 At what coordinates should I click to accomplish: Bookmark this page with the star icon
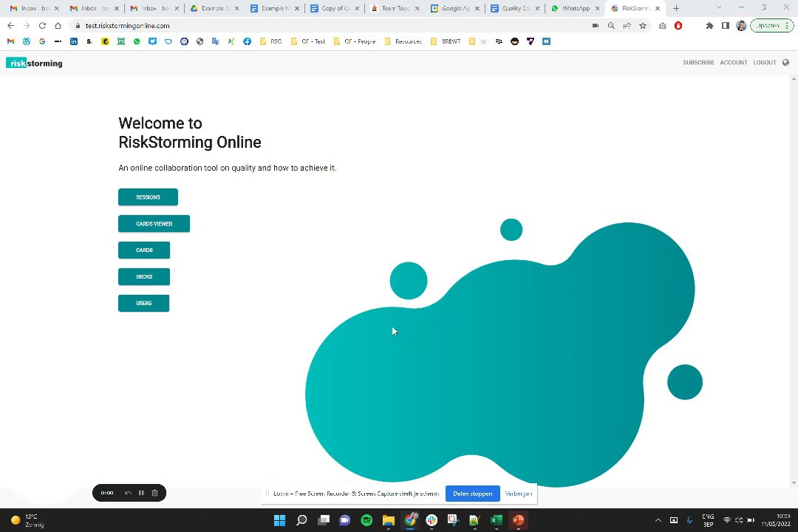643,25
